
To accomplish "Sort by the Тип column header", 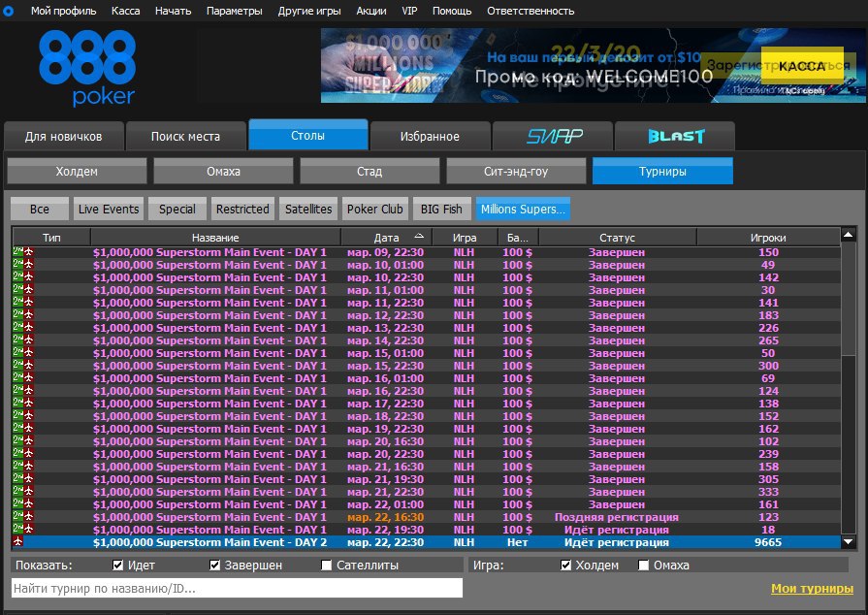I will 51,238.
